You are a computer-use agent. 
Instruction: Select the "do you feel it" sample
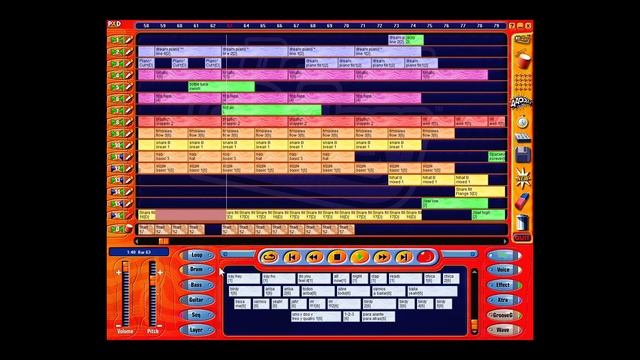point(313,278)
